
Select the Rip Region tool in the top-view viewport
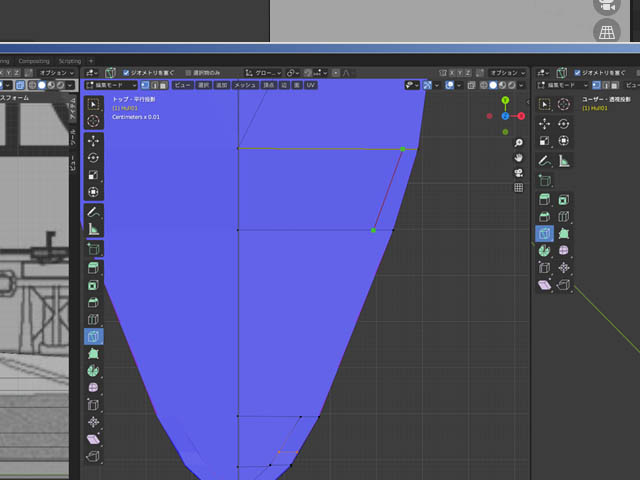[x=93, y=456]
